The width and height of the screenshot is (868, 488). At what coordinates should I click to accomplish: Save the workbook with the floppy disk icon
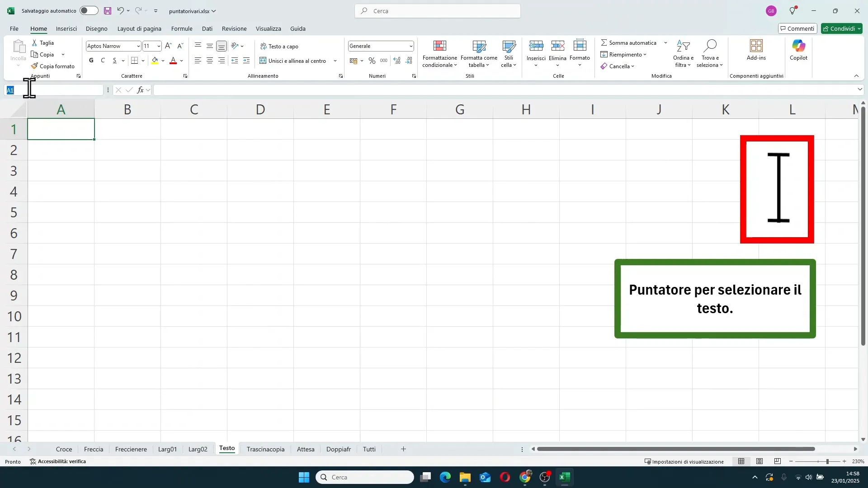[x=108, y=11]
